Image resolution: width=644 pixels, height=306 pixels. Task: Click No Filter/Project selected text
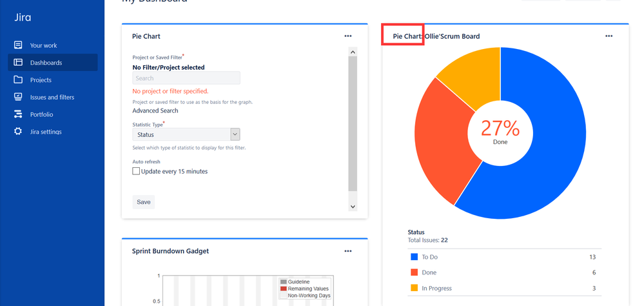click(168, 67)
